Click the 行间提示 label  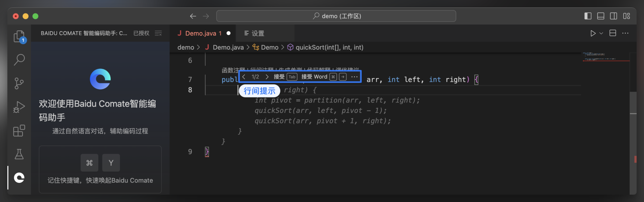(x=259, y=91)
